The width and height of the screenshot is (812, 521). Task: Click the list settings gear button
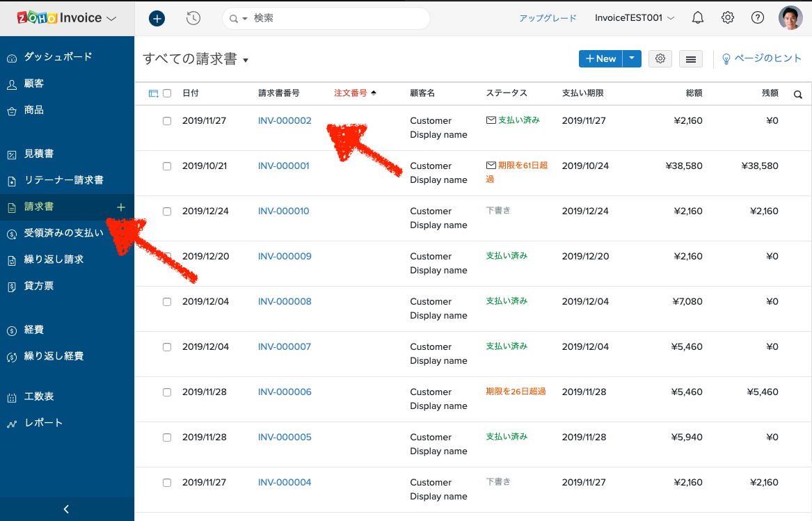(x=660, y=58)
